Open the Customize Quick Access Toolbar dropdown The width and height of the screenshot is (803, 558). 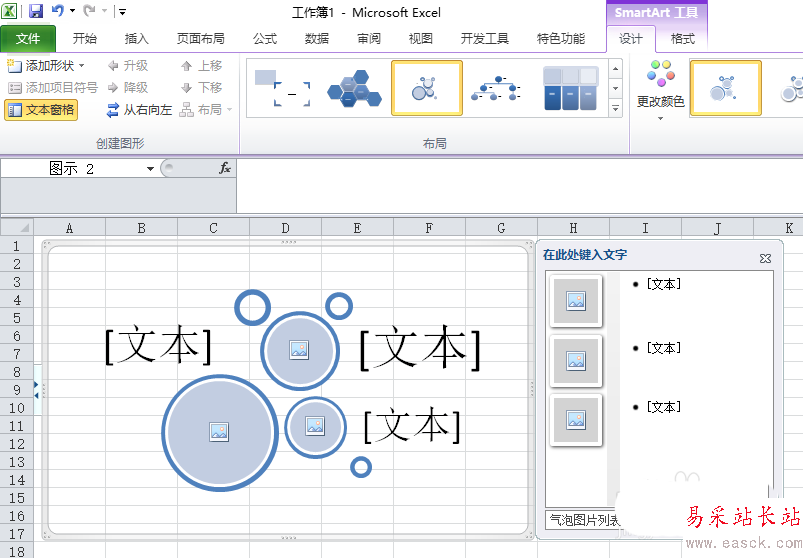122,11
